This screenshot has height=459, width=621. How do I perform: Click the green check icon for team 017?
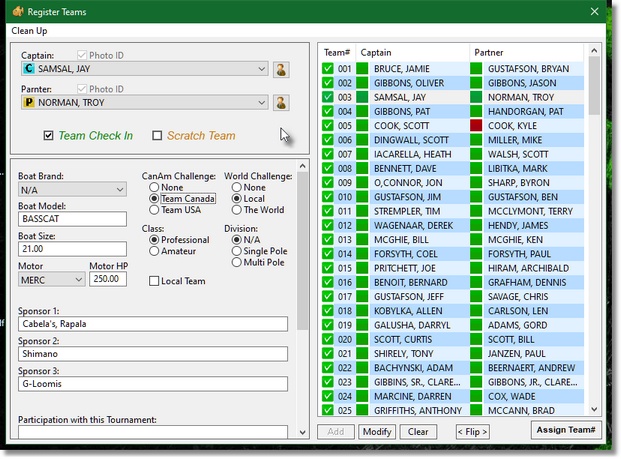328,299
